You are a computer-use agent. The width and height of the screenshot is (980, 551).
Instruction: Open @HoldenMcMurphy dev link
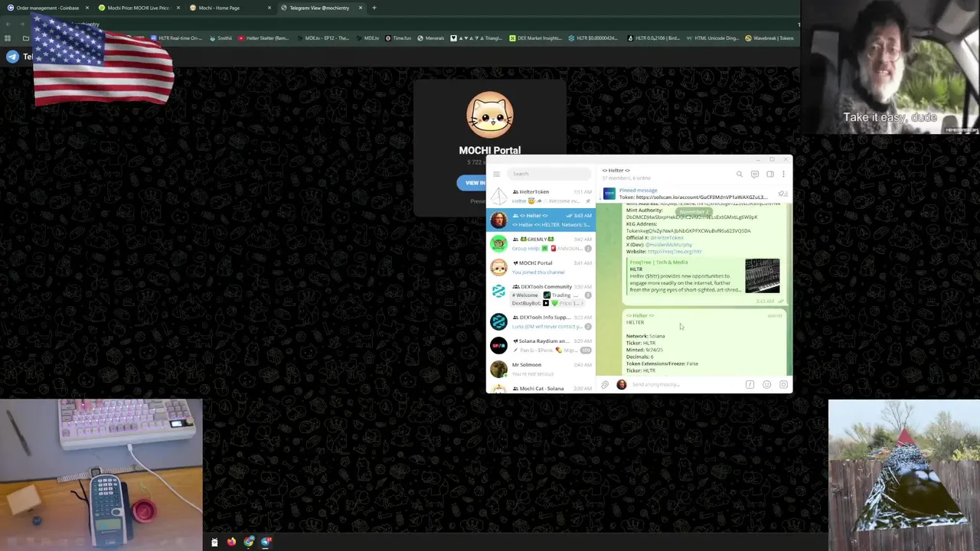click(x=668, y=245)
